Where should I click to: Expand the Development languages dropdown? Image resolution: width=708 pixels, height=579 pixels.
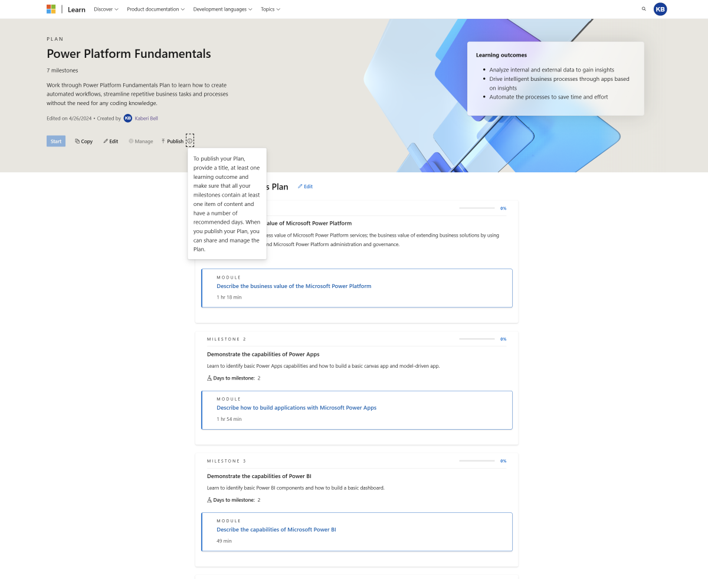tap(223, 9)
